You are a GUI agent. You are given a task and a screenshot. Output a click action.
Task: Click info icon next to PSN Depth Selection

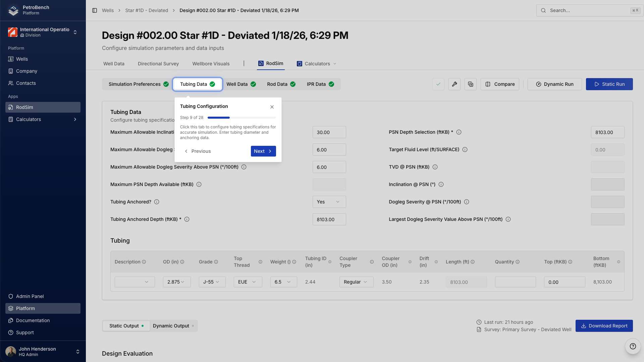click(x=459, y=132)
